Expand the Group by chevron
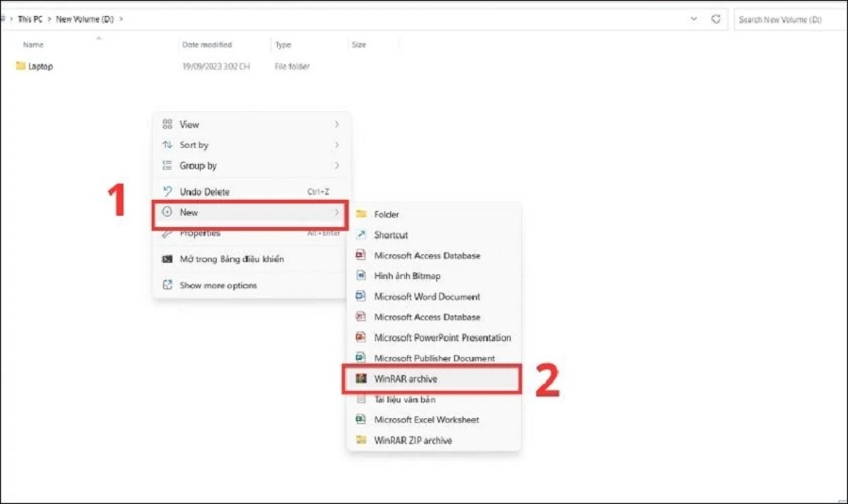The width and height of the screenshot is (848, 504). point(336,166)
